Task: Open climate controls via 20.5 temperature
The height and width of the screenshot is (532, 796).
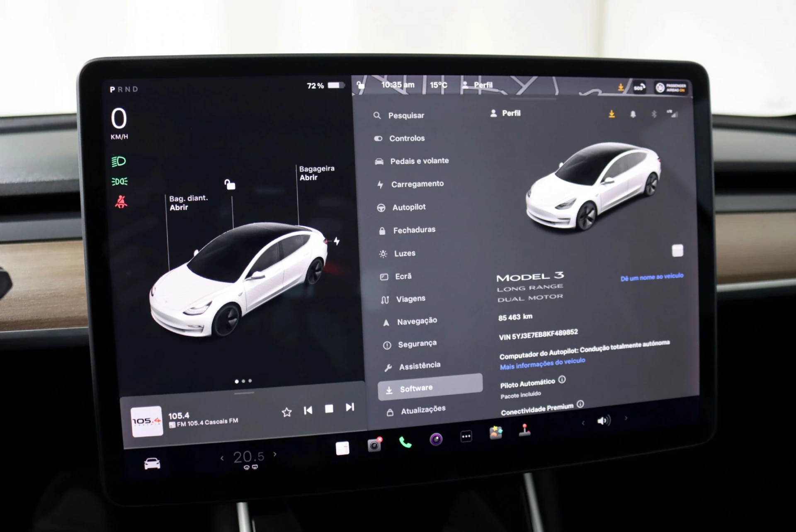Action: click(x=248, y=457)
